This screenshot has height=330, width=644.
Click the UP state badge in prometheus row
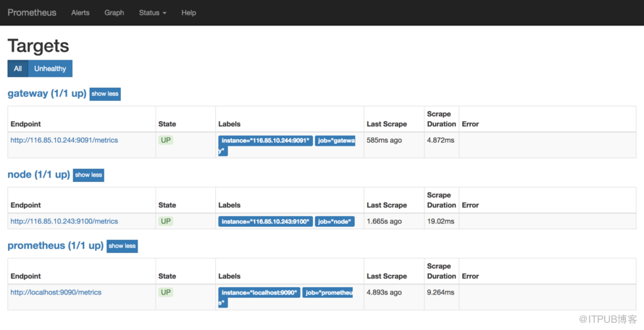tap(166, 292)
